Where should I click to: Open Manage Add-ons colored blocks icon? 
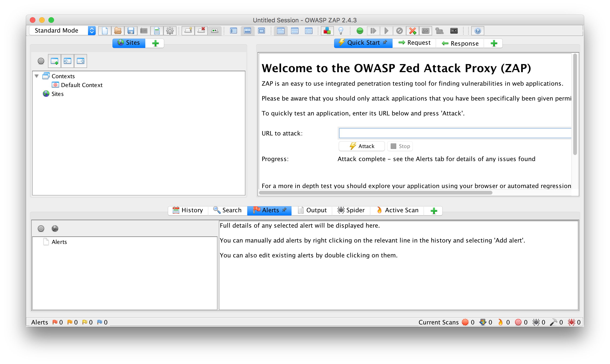327,31
